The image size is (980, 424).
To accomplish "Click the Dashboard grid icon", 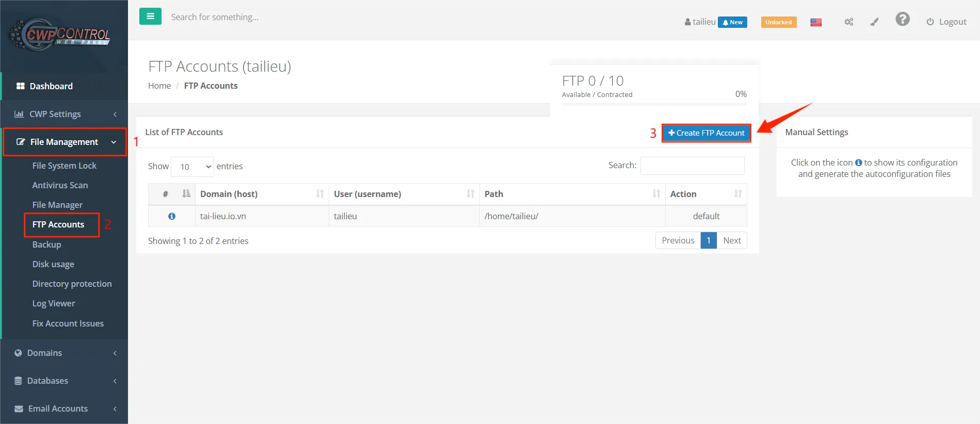I will pyautogui.click(x=21, y=86).
